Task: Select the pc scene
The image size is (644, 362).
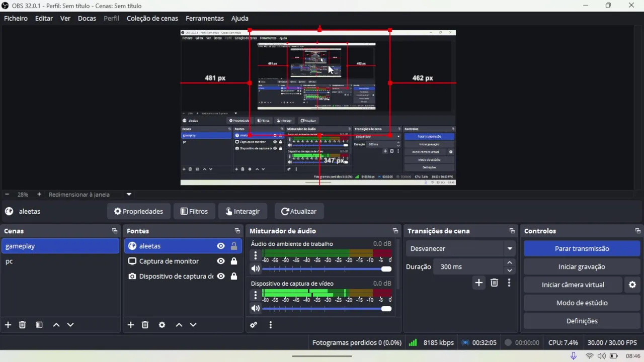Action: tap(60, 261)
